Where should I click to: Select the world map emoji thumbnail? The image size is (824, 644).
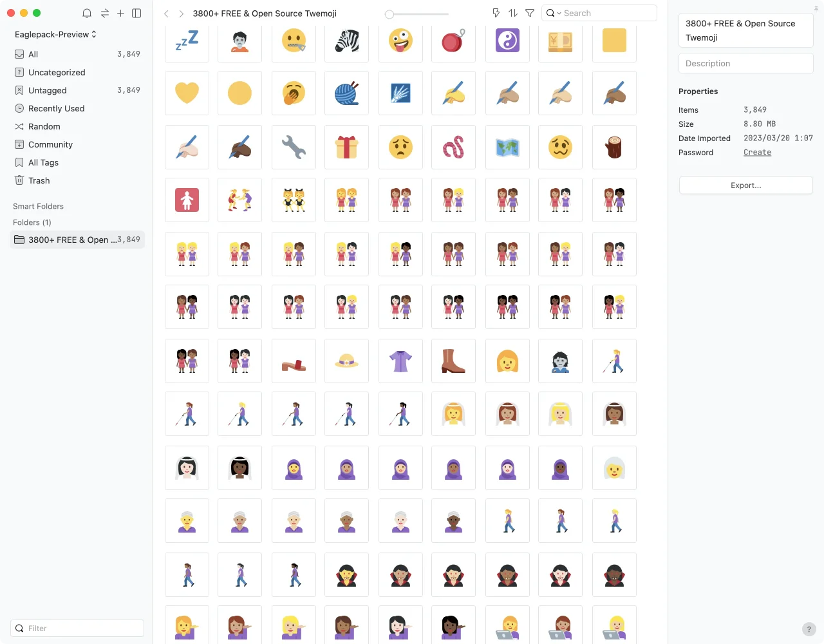click(x=507, y=147)
